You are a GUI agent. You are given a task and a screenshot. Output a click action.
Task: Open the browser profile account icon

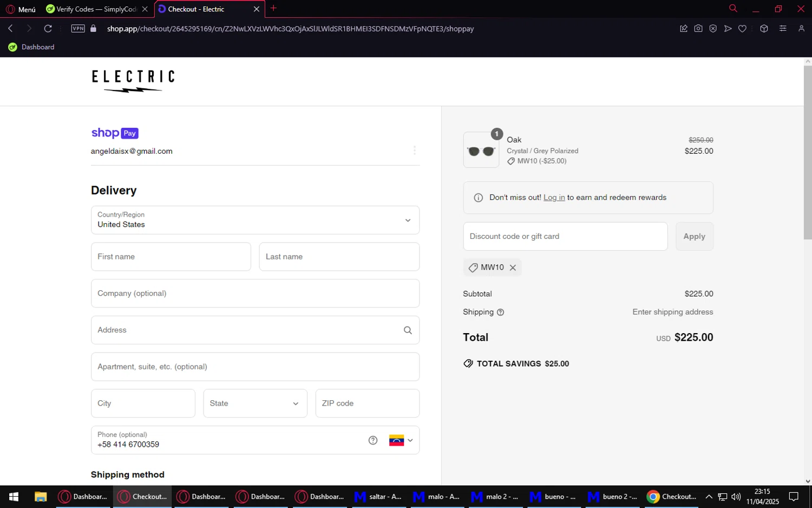801,29
